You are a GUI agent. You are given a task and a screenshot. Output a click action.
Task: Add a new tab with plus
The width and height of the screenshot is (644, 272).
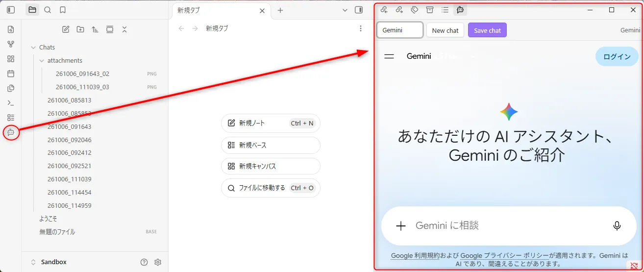280,10
